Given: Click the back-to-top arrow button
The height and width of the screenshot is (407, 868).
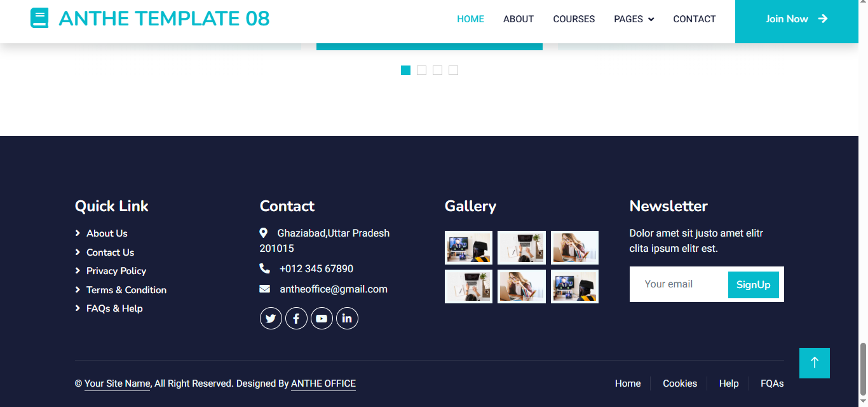Looking at the screenshot, I should click(x=814, y=362).
